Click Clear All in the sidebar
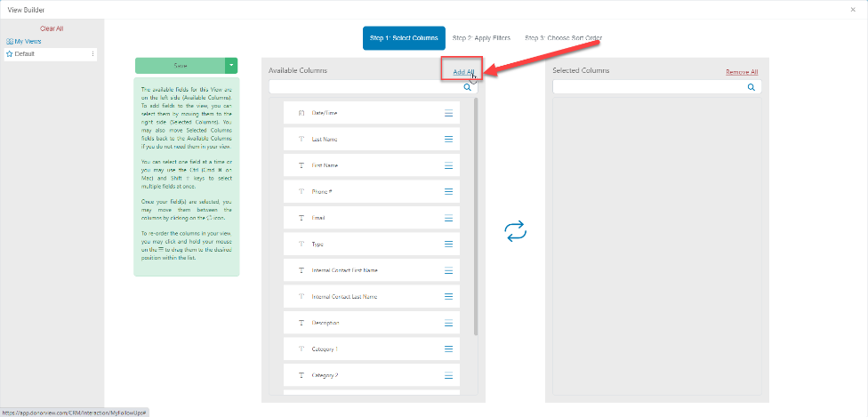 52,28
